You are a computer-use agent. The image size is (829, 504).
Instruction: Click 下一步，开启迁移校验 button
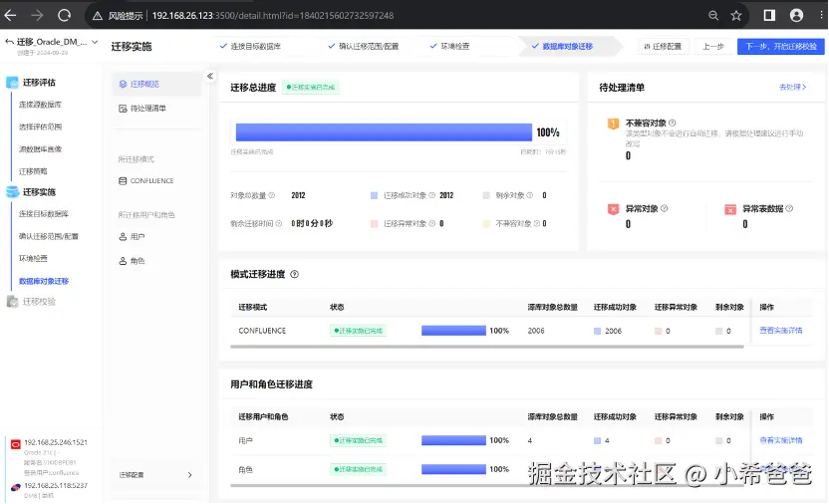coord(781,47)
